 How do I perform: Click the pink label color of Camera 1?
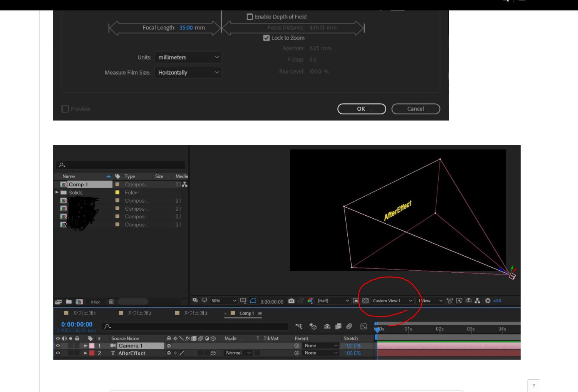coord(92,346)
